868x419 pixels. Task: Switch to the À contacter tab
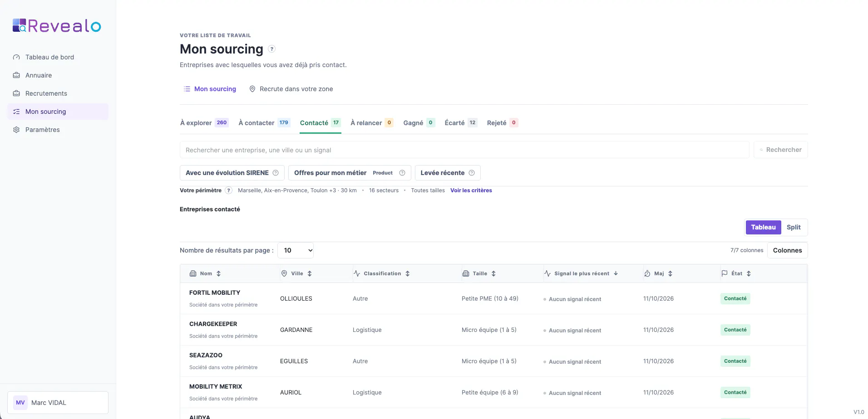264,123
